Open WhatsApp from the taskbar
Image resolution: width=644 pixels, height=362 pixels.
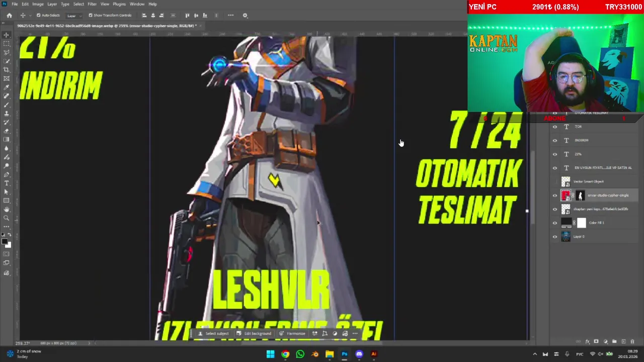(300, 354)
